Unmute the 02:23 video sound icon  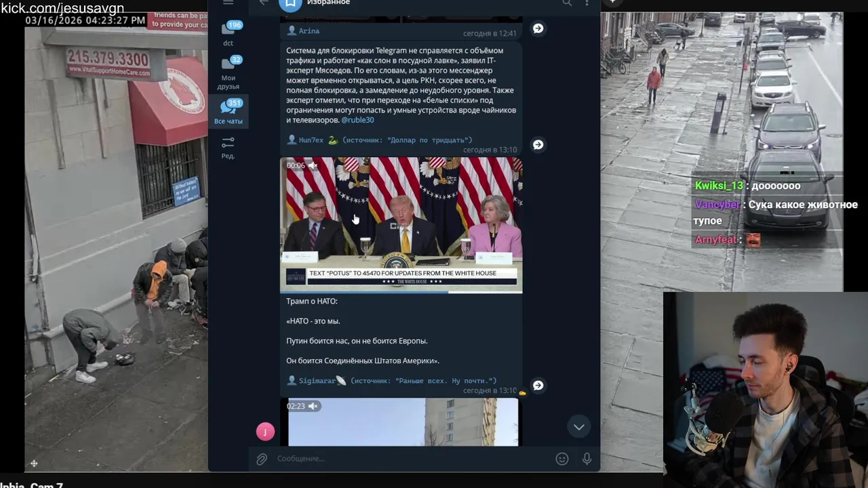313,406
